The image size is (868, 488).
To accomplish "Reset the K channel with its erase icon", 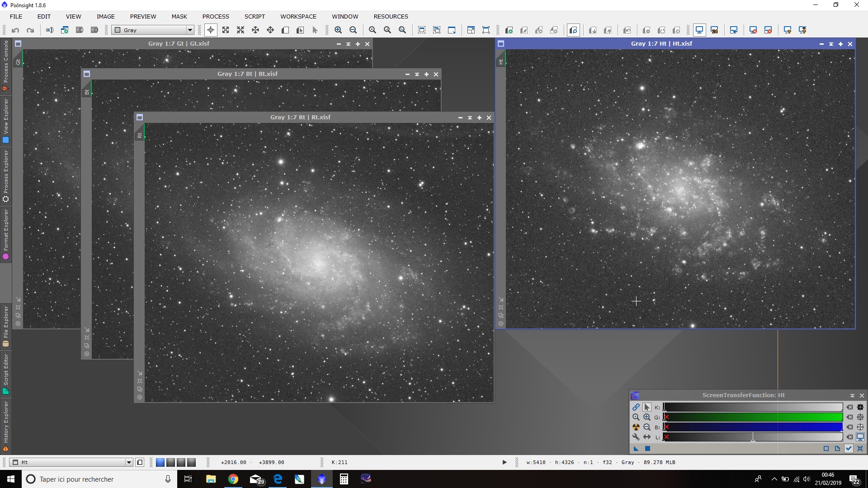I will click(x=850, y=407).
